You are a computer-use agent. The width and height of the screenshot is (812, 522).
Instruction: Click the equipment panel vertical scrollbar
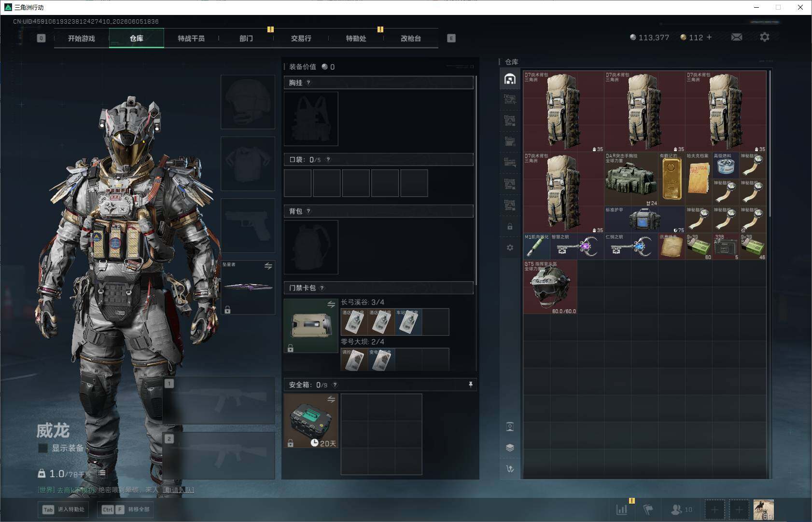pos(476,179)
